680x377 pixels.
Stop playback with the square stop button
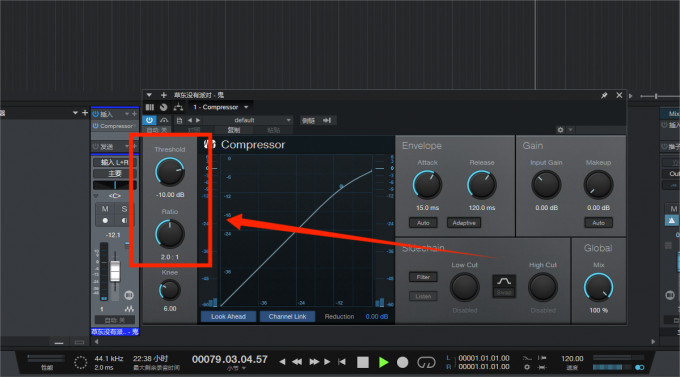coord(363,362)
